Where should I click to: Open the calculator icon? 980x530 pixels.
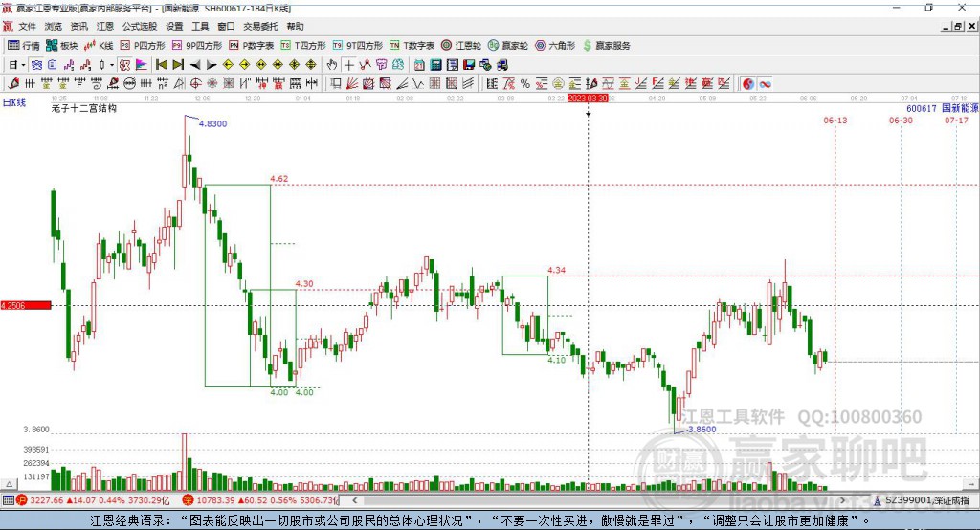(435, 65)
